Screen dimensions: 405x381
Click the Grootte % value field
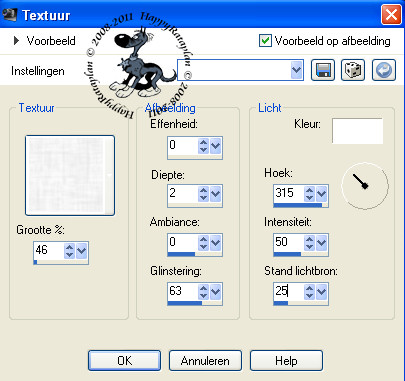coord(48,251)
